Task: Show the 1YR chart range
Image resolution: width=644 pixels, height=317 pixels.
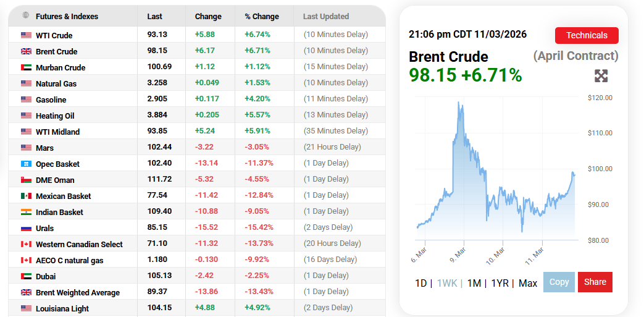Action: pyautogui.click(x=500, y=283)
